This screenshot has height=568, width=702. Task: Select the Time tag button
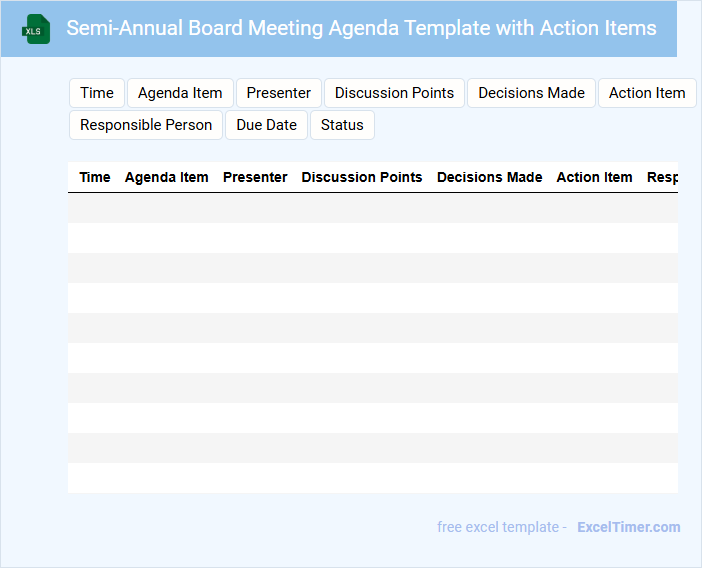pos(97,93)
